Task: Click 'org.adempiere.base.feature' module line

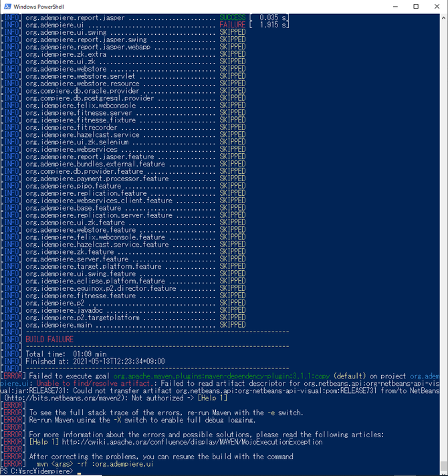Action: (135, 208)
